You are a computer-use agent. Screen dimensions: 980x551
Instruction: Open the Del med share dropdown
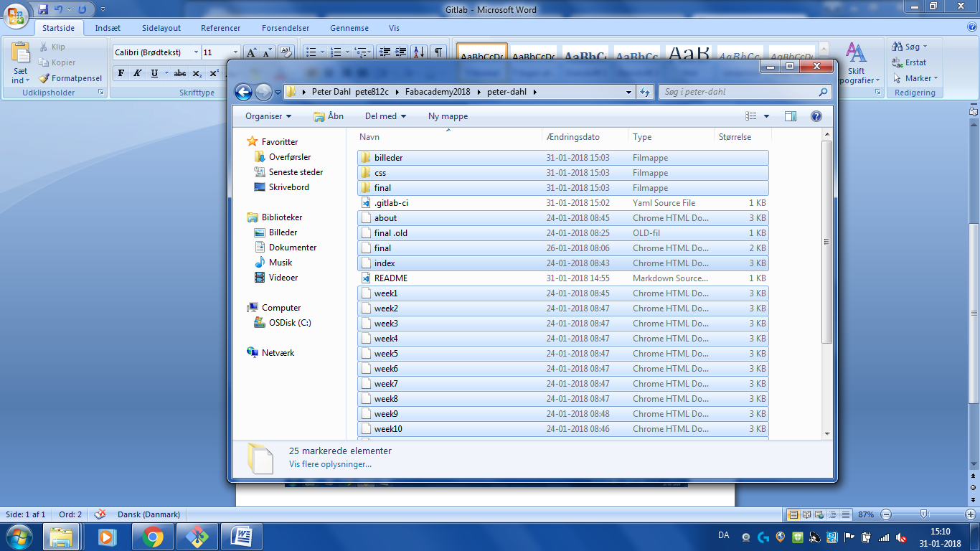pyautogui.click(x=385, y=116)
